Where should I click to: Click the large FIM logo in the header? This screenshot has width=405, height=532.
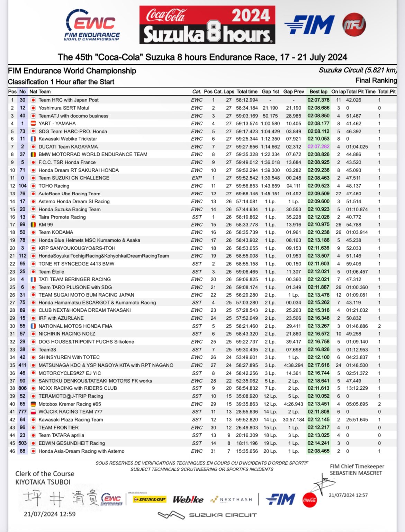click(x=309, y=25)
